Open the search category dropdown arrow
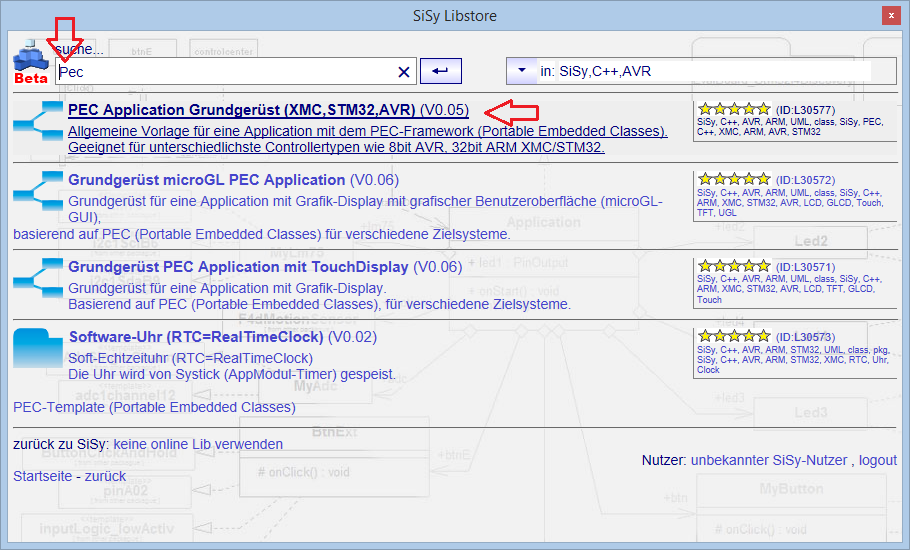The width and height of the screenshot is (910, 550). 521,71
